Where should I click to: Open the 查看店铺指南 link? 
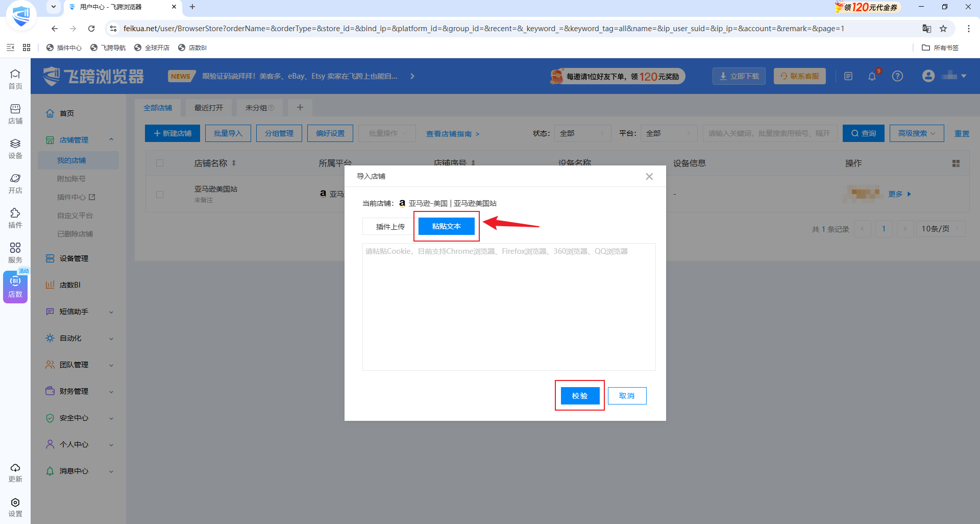(x=453, y=134)
